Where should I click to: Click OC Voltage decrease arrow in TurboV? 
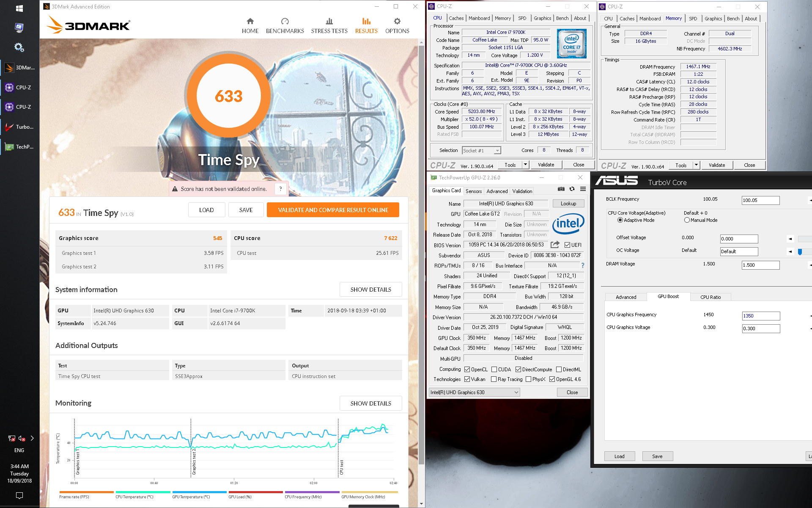[790, 252]
